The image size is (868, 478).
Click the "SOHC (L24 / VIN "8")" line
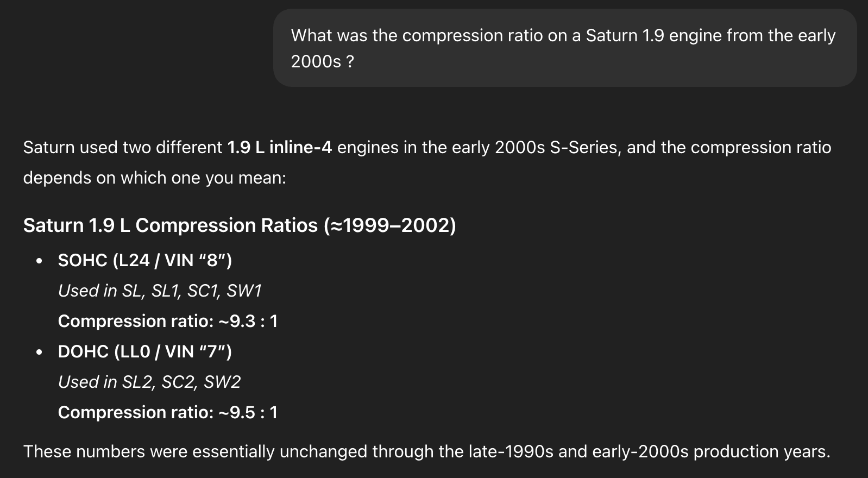click(x=145, y=261)
